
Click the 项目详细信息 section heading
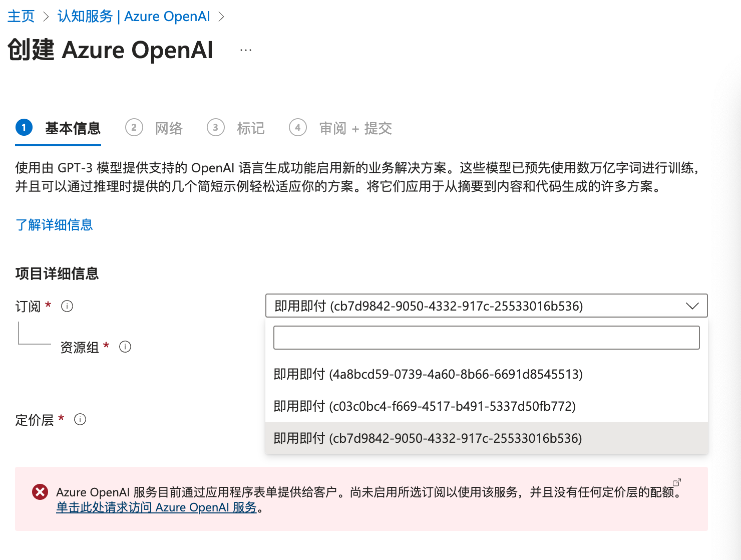tap(57, 273)
